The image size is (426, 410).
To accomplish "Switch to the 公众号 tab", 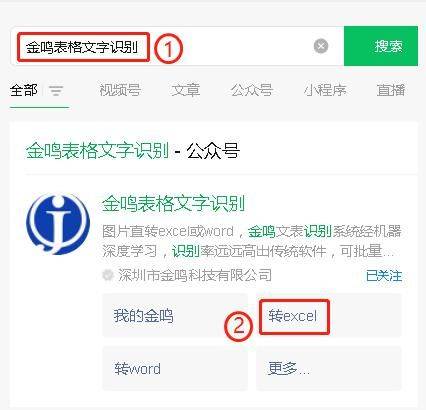I will click(x=252, y=90).
